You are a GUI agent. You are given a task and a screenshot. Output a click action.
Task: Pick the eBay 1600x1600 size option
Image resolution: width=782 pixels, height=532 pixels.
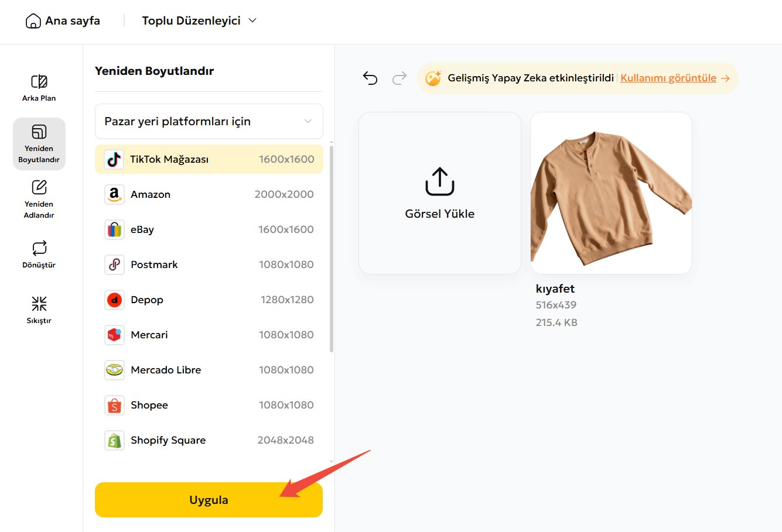pyautogui.click(x=209, y=229)
